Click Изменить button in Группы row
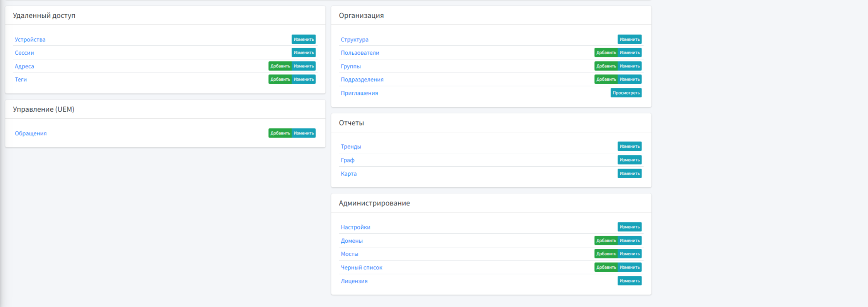Viewport: 868px width, 307px height. (x=630, y=66)
